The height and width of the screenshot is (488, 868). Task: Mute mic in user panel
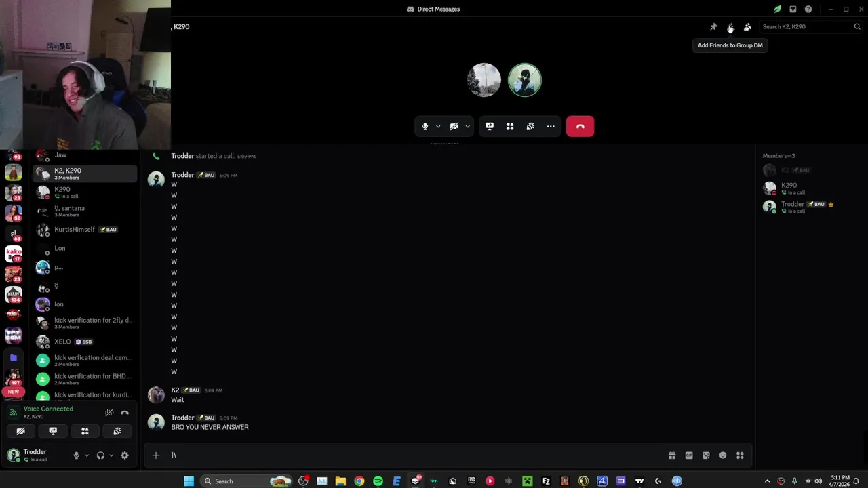click(x=77, y=455)
